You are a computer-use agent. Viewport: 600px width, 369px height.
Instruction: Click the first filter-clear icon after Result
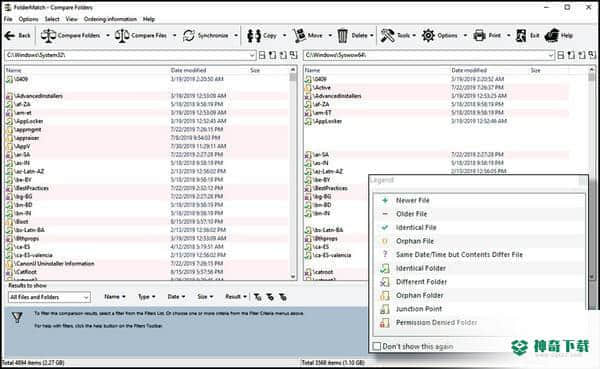pyautogui.click(x=258, y=297)
